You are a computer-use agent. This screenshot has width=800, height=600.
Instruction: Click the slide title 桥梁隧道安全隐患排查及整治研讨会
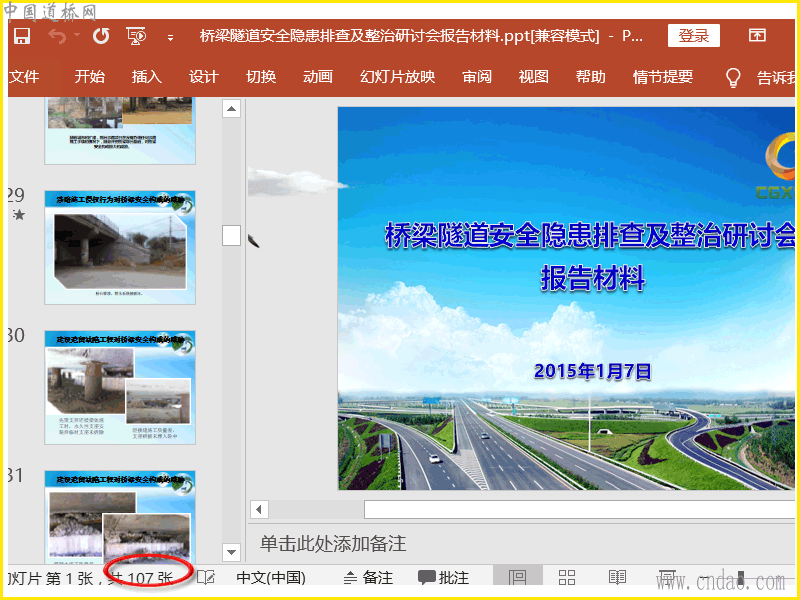(589, 235)
